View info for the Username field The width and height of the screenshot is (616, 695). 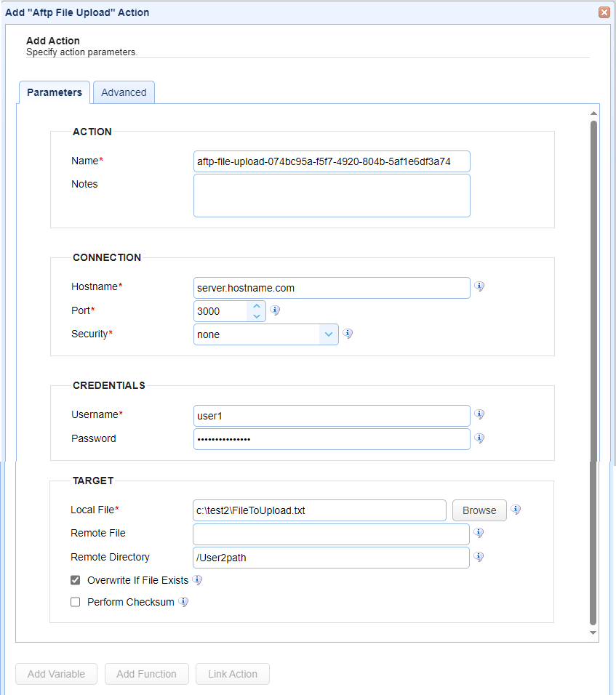click(479, 414)
